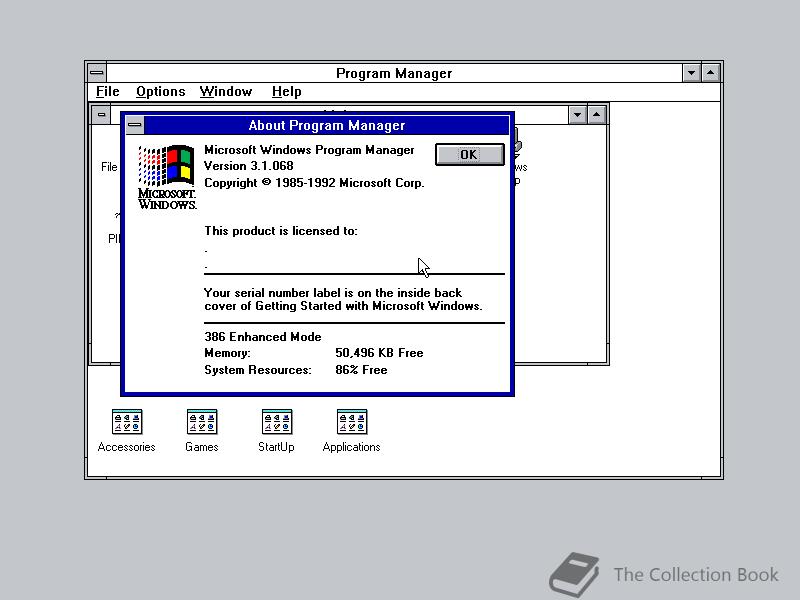Viewport: 800px width, 600px height.
Task: Select the Applications program group icon
Action: (x=352, y=421)
